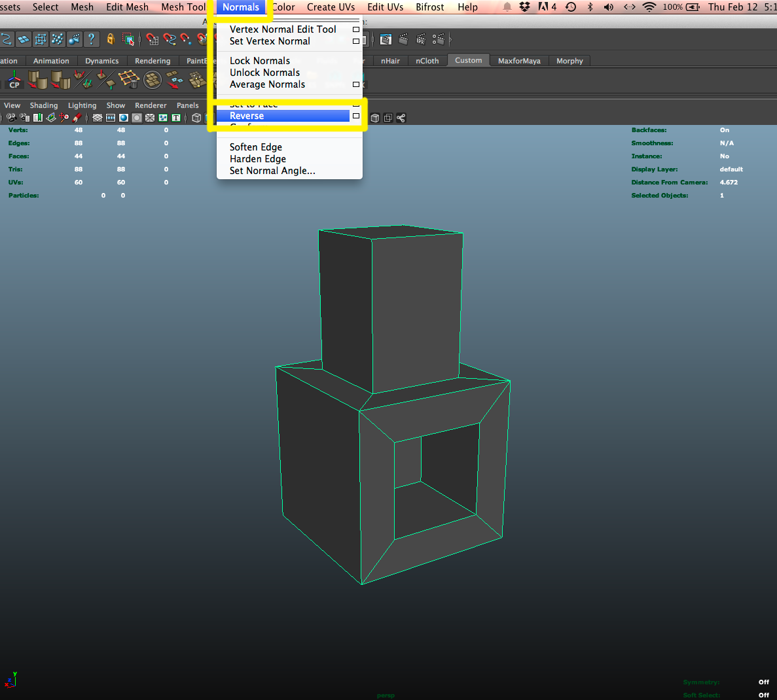777x700 pixels.
Task: Click the Wi-Fi status icon
Action: (649, 7)
